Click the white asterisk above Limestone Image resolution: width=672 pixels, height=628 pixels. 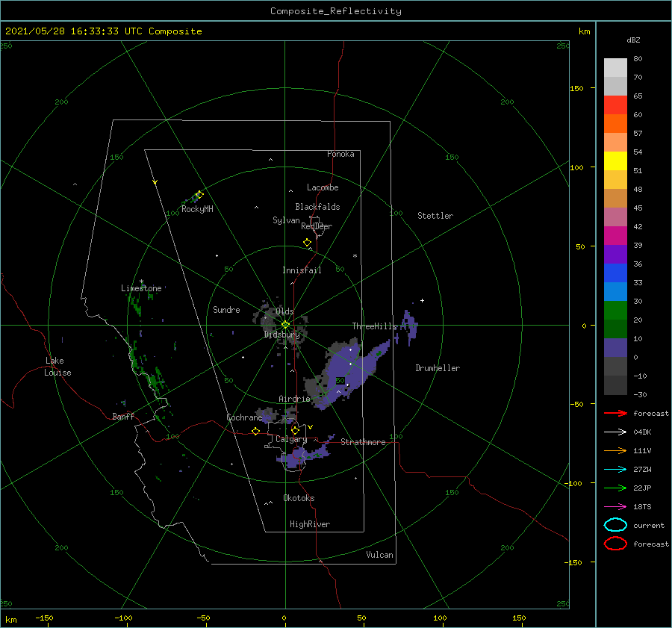tap(141, 282)
